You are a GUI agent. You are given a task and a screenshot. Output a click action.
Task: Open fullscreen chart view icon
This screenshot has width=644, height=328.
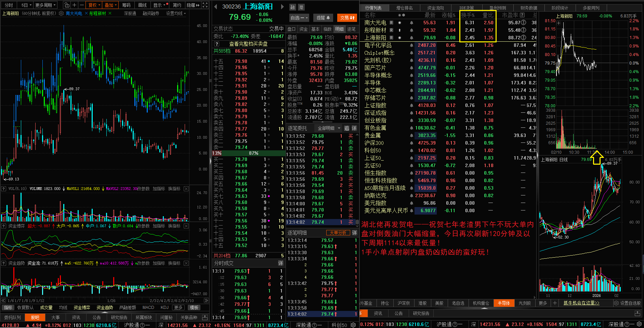pyautogui.click(x=205, y=5)
